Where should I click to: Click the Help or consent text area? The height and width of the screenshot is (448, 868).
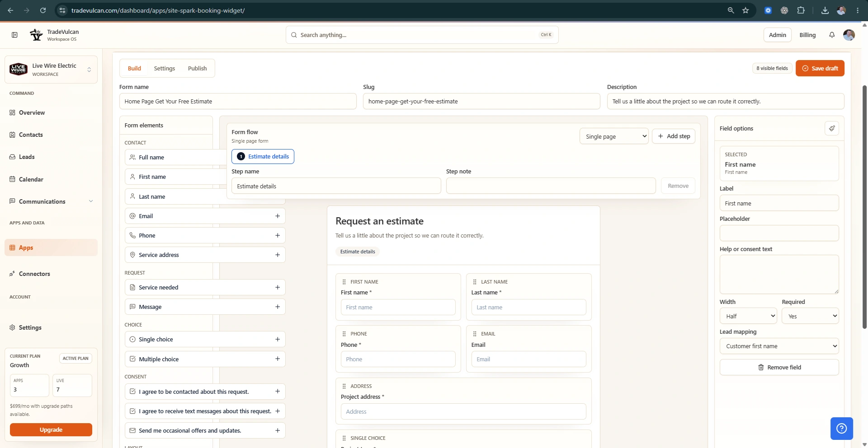(779, 275)
